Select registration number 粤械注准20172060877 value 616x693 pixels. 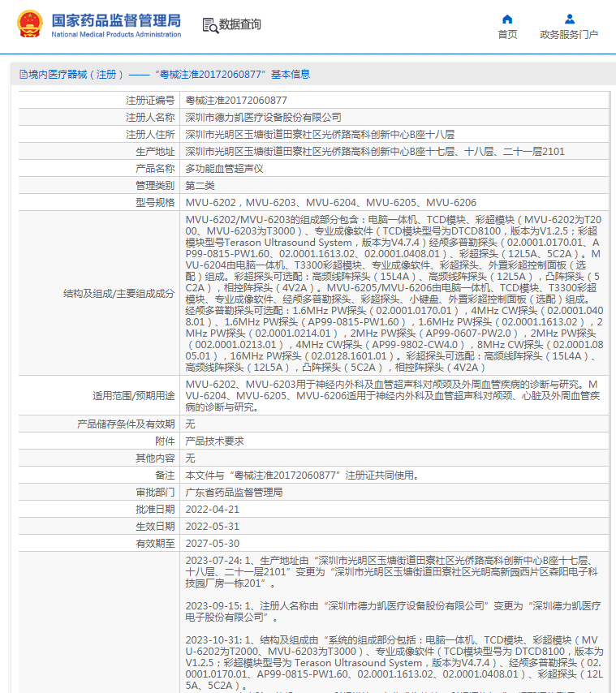(x=236, y=101)
